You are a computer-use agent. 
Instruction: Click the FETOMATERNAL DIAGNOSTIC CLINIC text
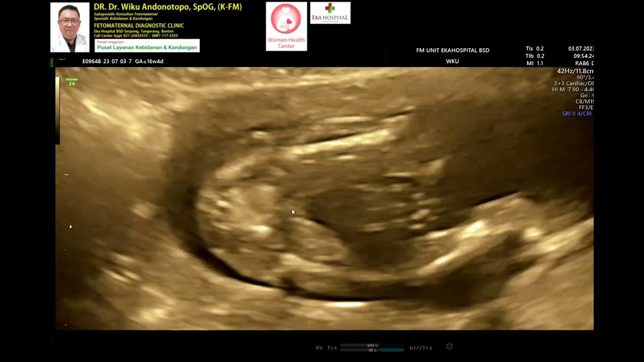click(139, 25)
